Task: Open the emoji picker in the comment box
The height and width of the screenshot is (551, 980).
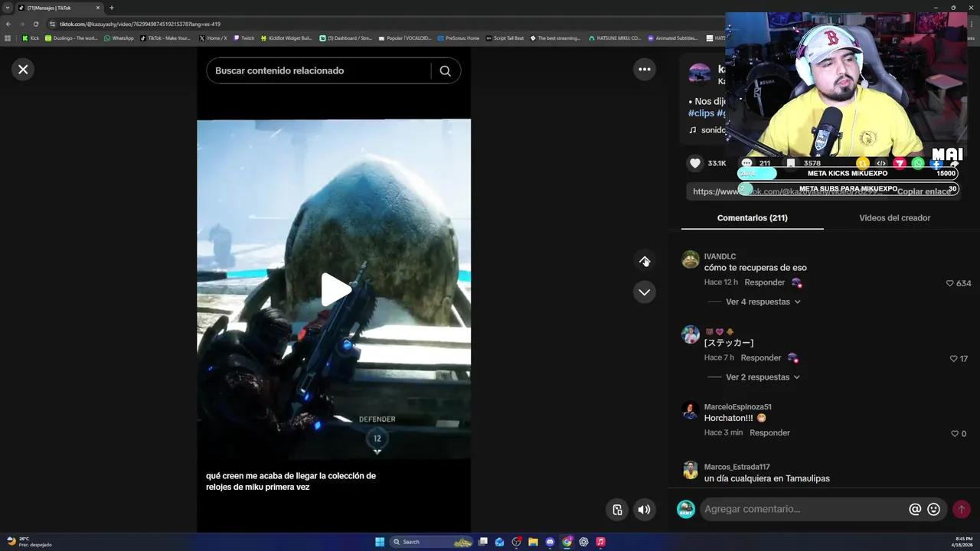Action: point(934,509)
